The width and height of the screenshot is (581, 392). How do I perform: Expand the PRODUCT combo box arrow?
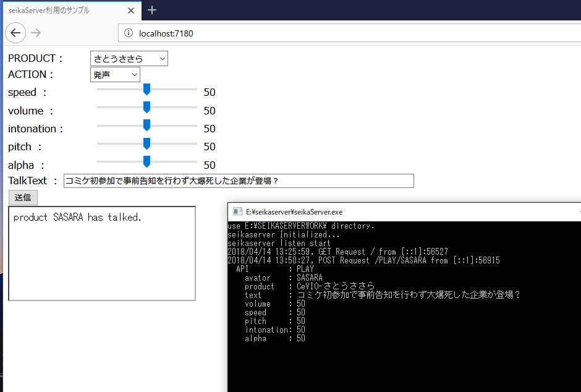[x=163, y=58]
